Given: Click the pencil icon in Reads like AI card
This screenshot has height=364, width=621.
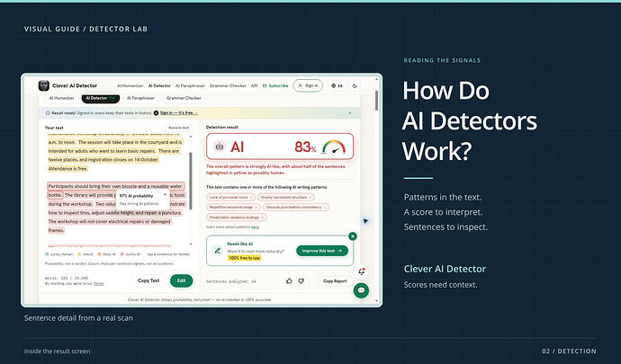Looking at the screenshot, I should [217, 251].
